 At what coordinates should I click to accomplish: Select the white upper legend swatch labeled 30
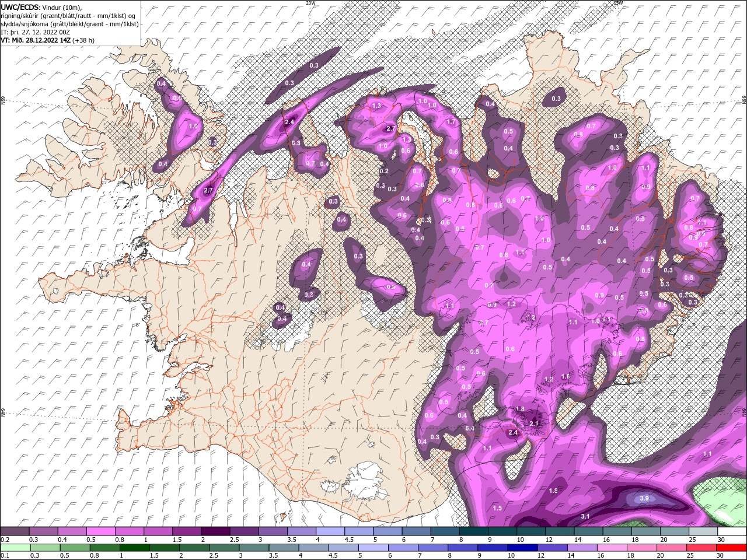(x=732, y=531)
